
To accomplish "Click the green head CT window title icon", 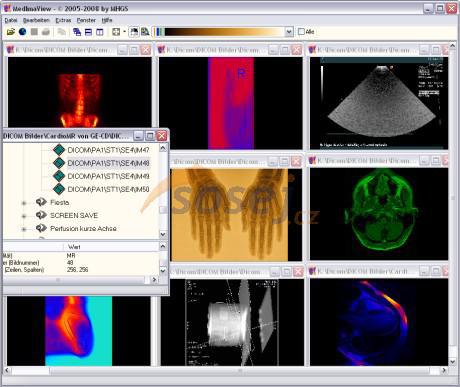I will [312, 161].
